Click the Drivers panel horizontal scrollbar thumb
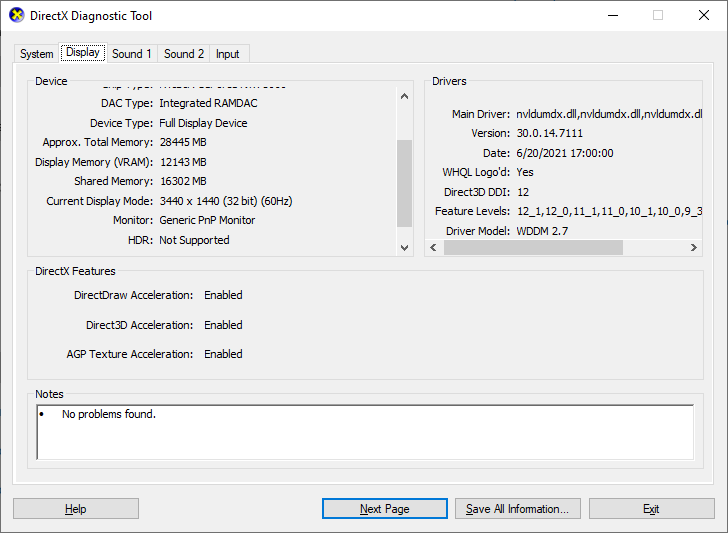Image resolution: width=728 pixels, height=533 pixels. [533, 247]
